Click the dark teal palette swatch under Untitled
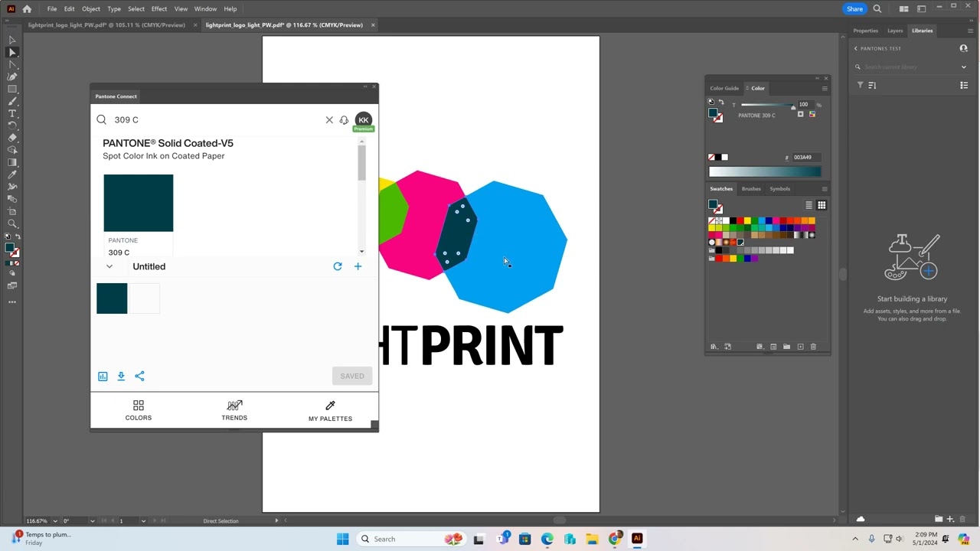 point(112,298)
